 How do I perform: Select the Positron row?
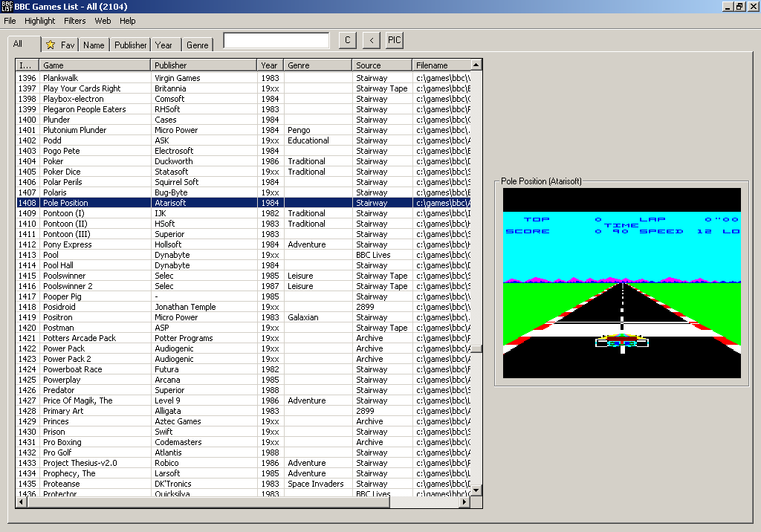(x=243, y=317)
